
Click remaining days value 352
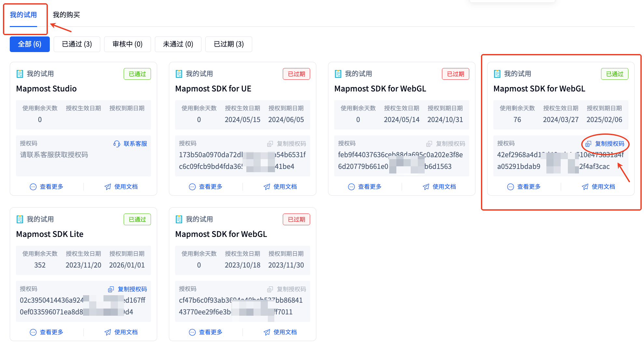point(40,265)
